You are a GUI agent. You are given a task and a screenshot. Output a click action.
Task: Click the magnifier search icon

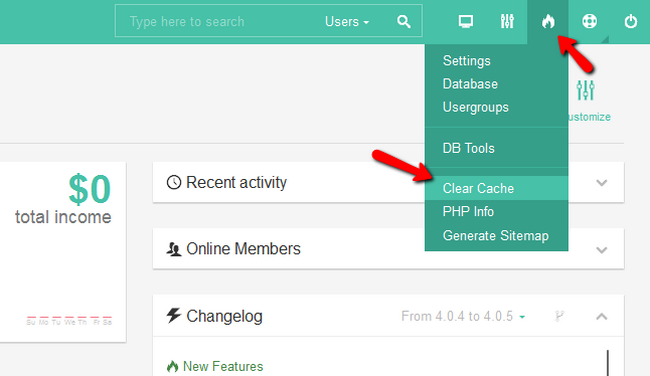404,22
